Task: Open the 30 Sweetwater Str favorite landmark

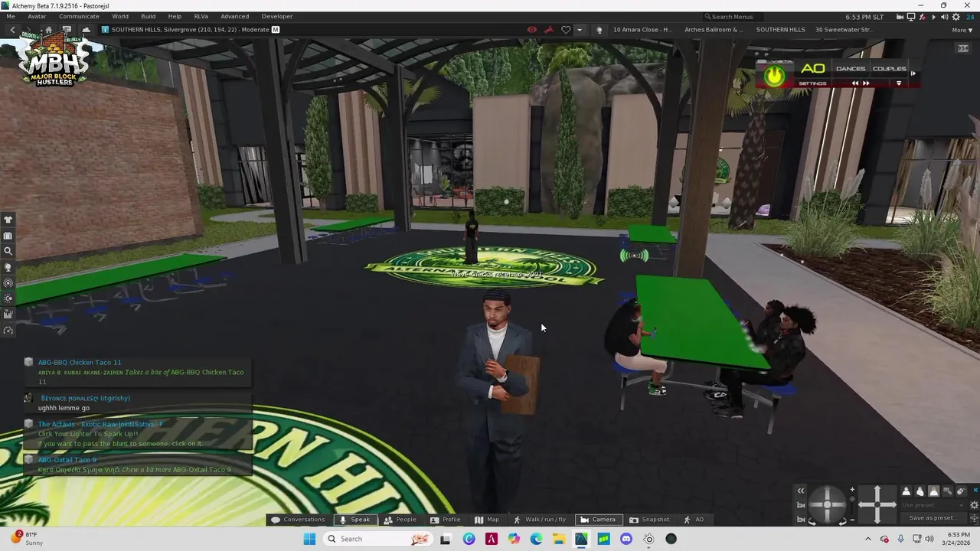Action: [x=844, y=30]
